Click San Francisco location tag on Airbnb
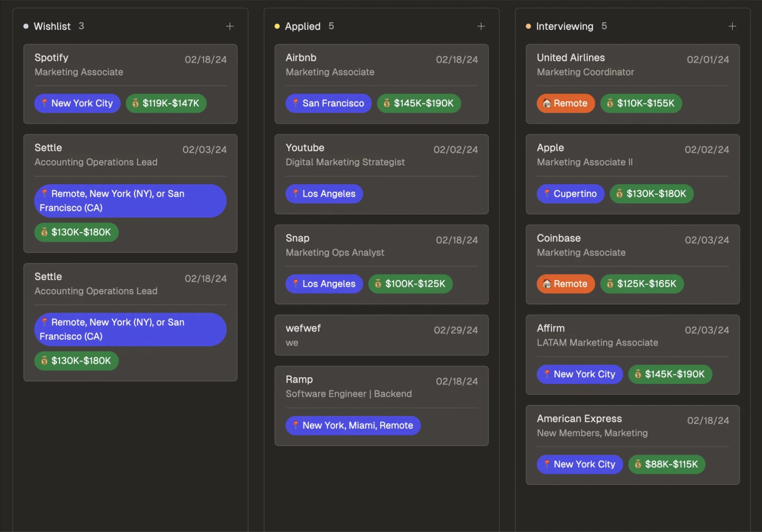Viewport: 762px width, 532px height. tap(328, 103)
